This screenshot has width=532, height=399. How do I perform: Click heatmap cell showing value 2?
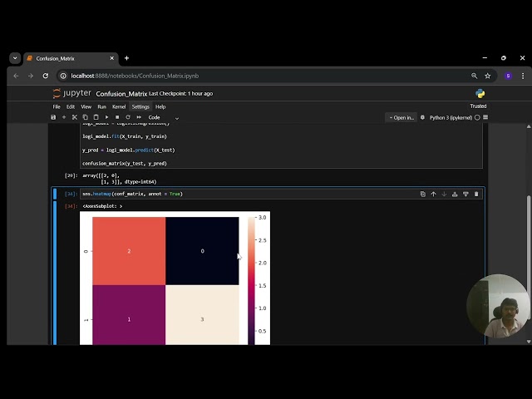click(129, 251)
